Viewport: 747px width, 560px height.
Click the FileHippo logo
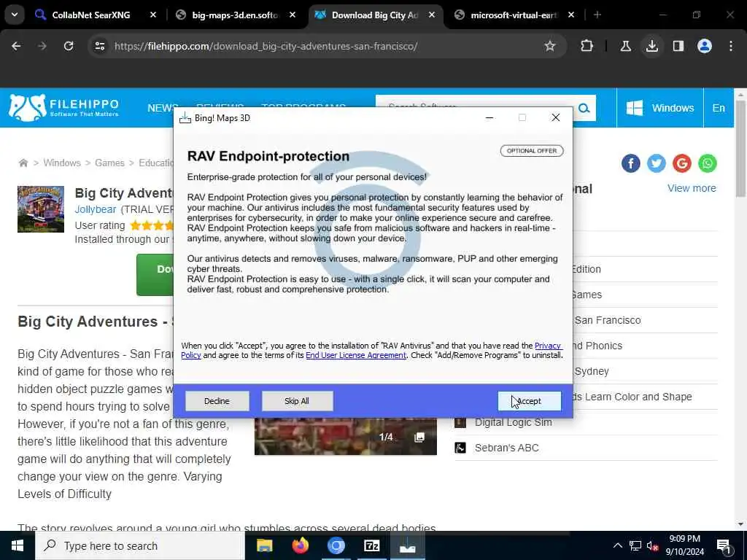(x=64, y=108)
